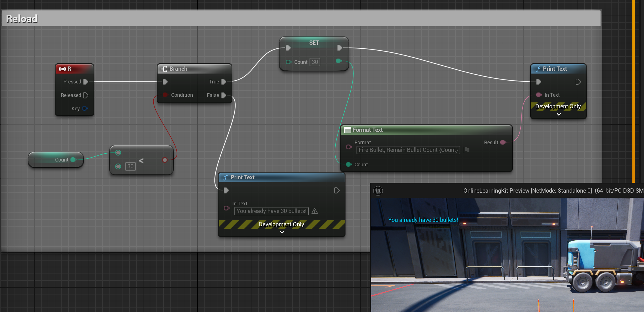Edit the Format text field in Format Text node
Viewport: 644px width, 312px height.
pos(408,150)
